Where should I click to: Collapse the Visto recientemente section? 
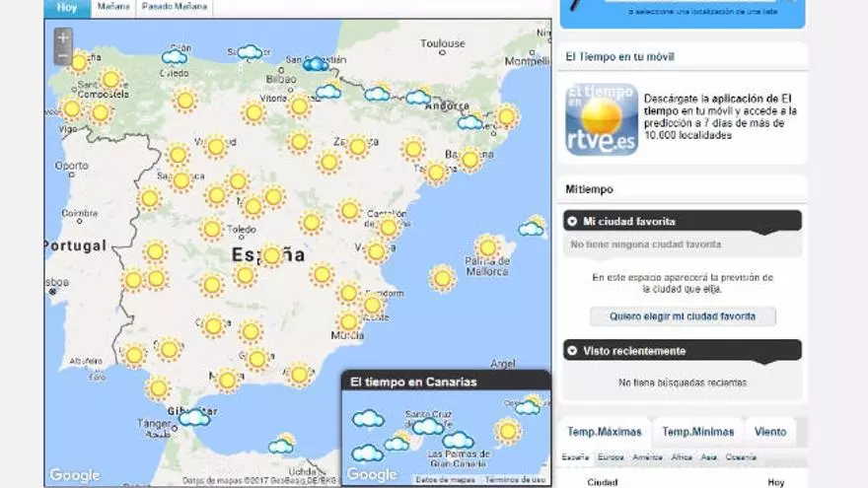(572, 350)
